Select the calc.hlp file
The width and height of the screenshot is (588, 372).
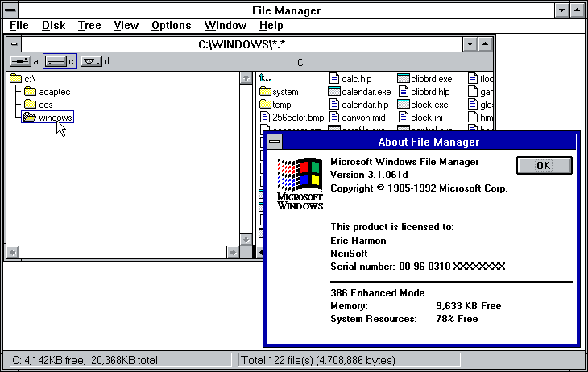(350, 79)
